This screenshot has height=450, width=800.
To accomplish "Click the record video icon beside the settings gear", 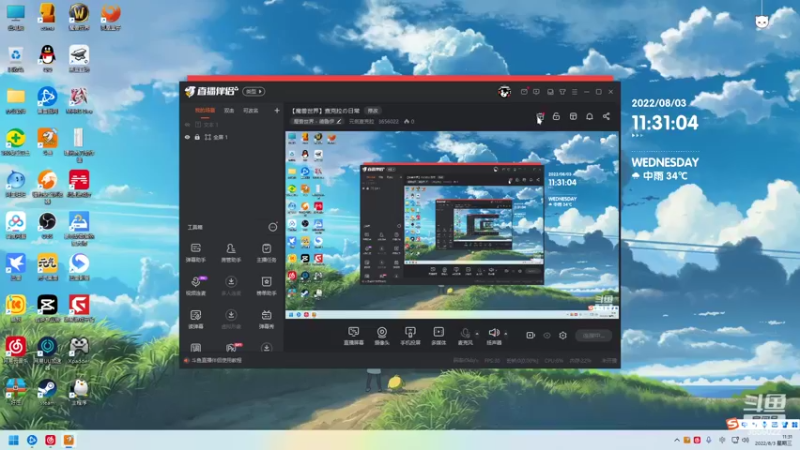I will point(530,335).
